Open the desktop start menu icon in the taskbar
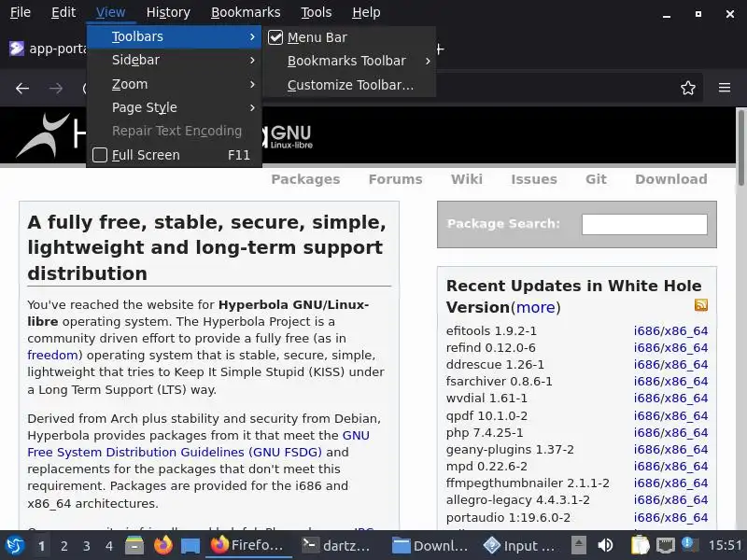 [15, 545]
